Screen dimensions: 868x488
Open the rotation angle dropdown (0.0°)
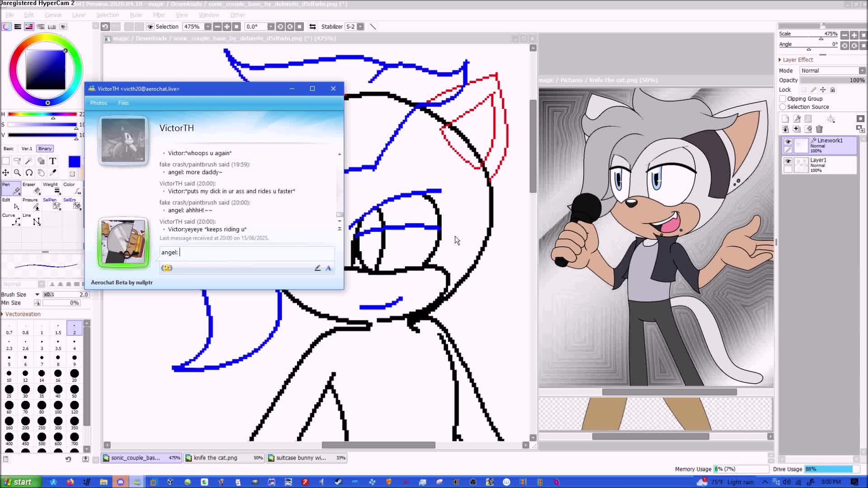[270, 27]
